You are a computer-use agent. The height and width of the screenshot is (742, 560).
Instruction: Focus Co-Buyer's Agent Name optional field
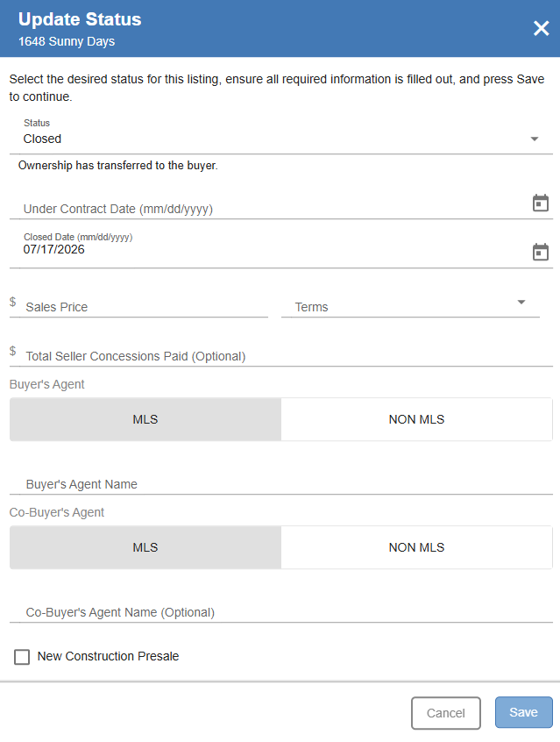[x=281, y=612]
